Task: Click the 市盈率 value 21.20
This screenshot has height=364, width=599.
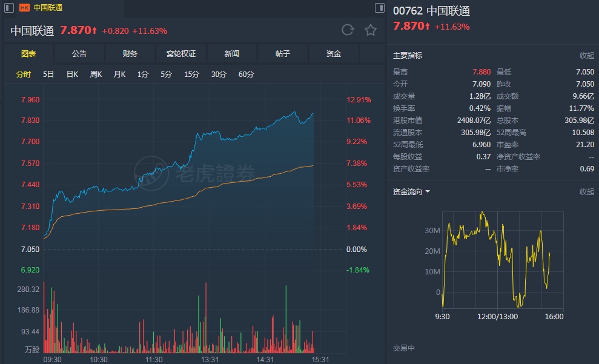Action: [585, 145]
